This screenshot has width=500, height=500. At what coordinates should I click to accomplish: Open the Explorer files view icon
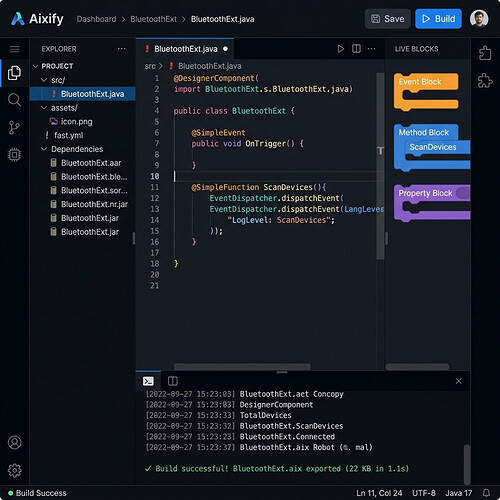coord(14,73)
